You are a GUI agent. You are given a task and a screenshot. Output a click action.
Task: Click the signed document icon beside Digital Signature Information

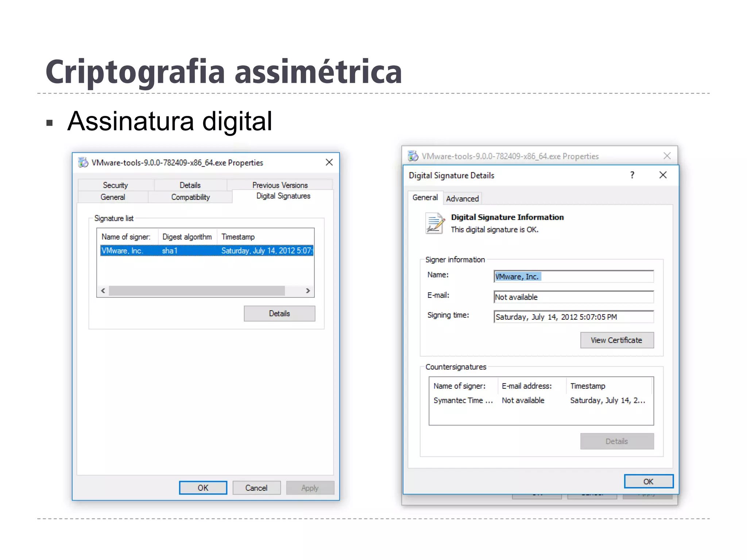[435, 223]
